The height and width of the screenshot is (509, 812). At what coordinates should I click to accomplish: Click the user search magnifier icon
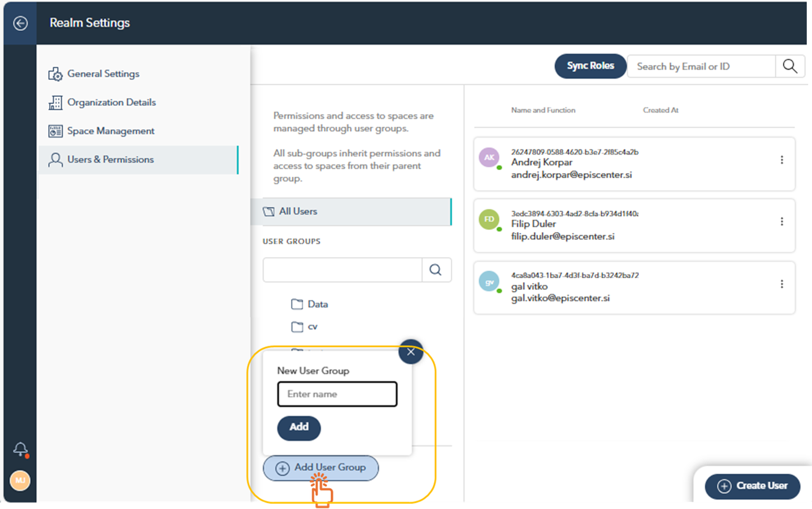(790, 66)
